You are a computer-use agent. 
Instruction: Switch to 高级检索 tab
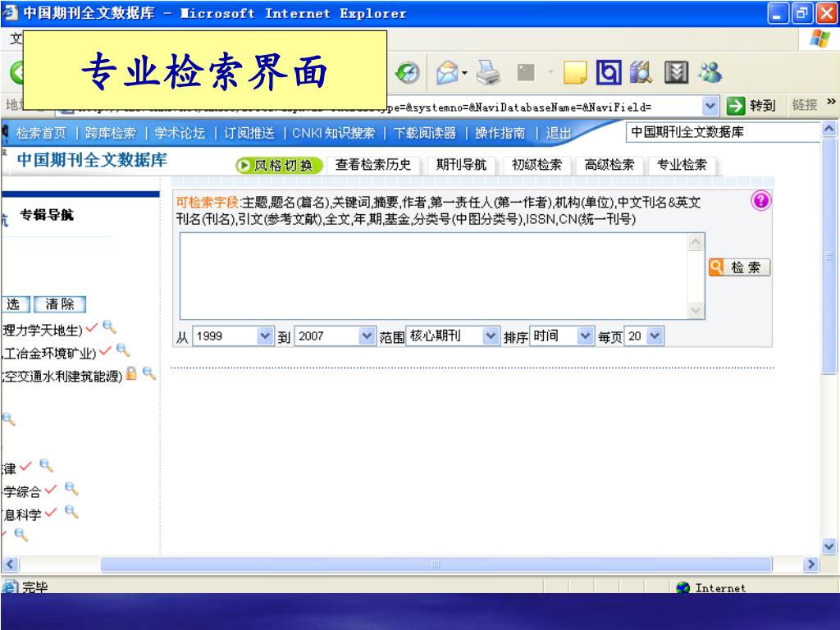point(609,164)
